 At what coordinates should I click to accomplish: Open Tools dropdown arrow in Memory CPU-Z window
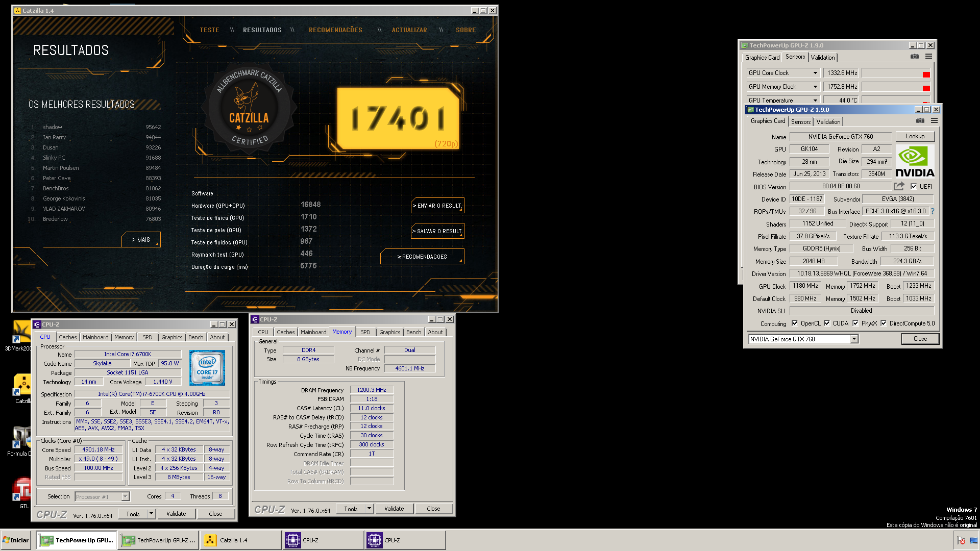click(x=370, y=509)
